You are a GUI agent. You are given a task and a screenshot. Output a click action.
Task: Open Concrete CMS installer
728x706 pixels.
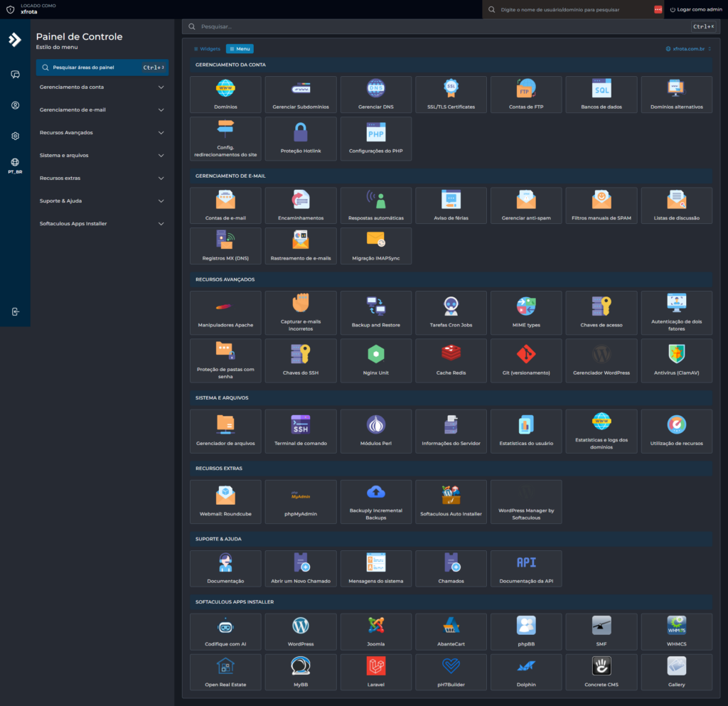[x=601, y=672]
